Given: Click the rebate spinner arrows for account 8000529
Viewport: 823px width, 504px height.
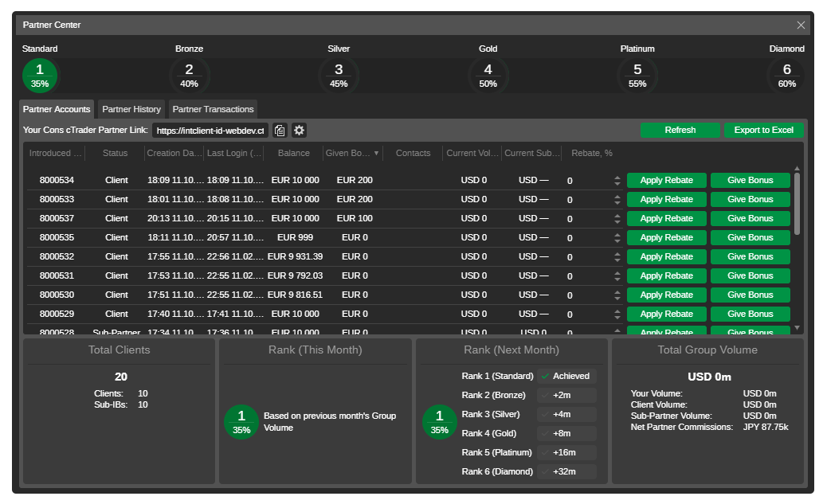Looking at the screenshot, I should click(x=617, y=315).
